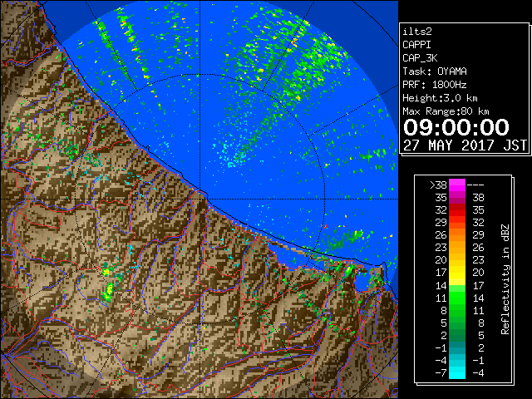Image resolution: width=532 pixels, height=399 pixels.
Task: Click the 09:00:00 timestamp
Action: 456,127
